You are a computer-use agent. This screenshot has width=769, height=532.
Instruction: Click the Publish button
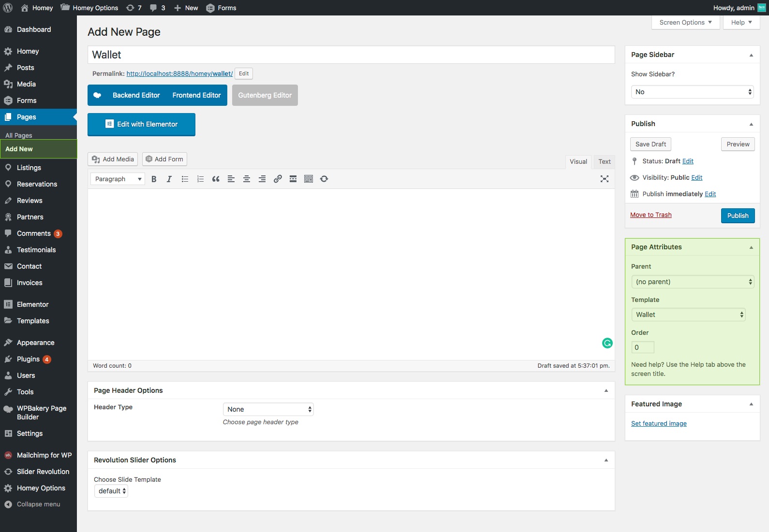tap(738, 216)
